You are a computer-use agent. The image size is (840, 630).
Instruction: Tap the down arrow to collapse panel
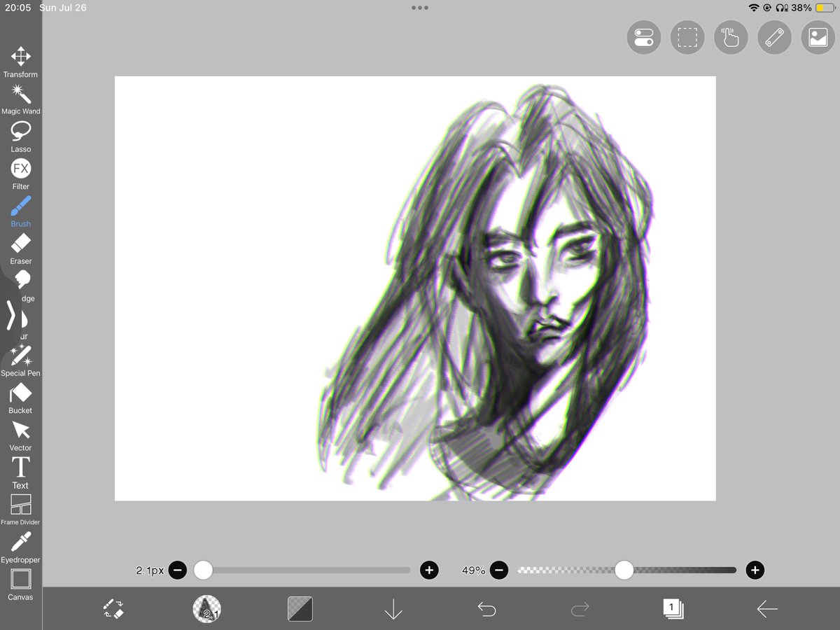393,609
